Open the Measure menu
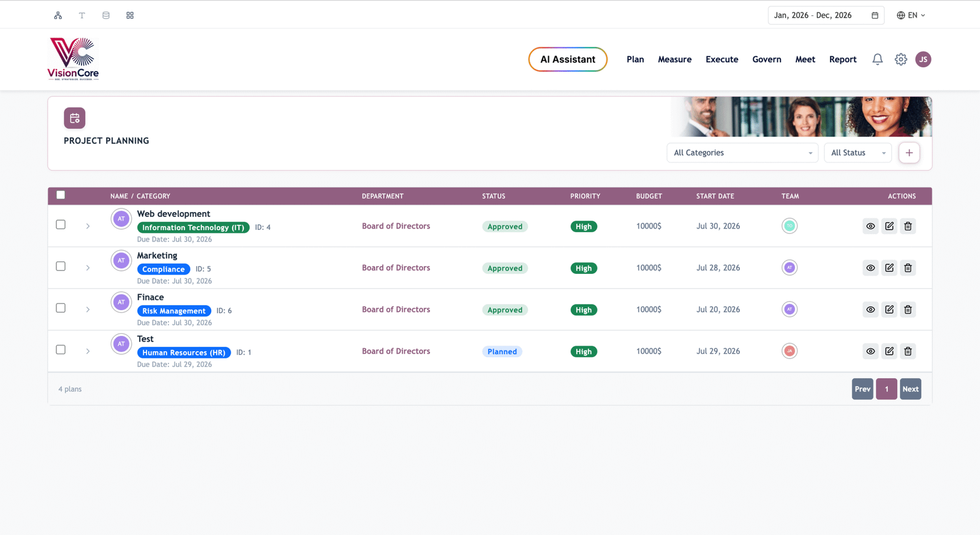This screenshot has height=535, width=980. pos(675,59)
